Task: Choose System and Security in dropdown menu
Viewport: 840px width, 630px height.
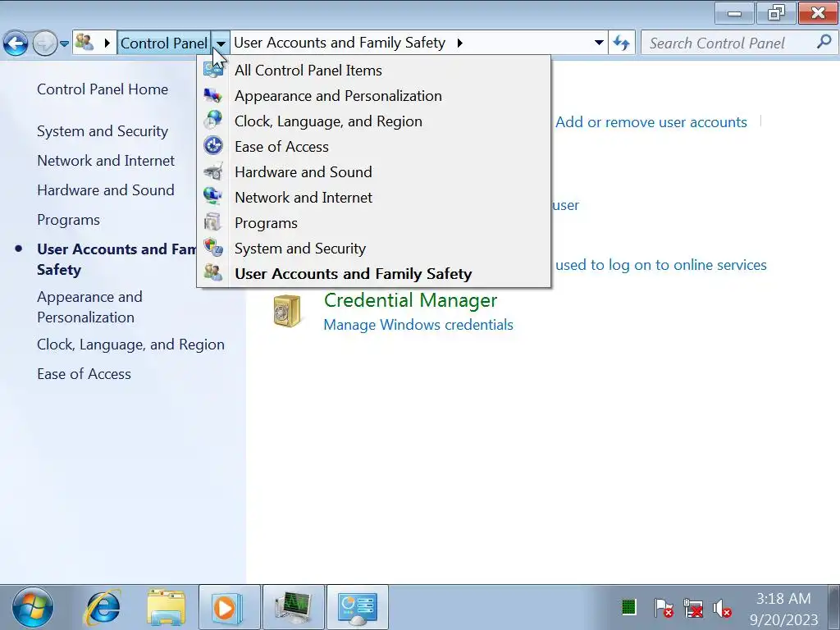Action: 374,249
